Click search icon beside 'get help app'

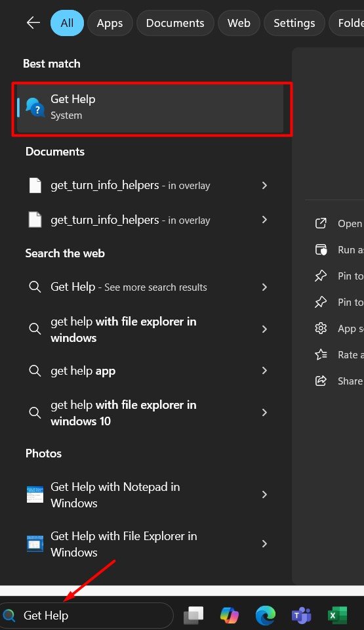(35, 371)
